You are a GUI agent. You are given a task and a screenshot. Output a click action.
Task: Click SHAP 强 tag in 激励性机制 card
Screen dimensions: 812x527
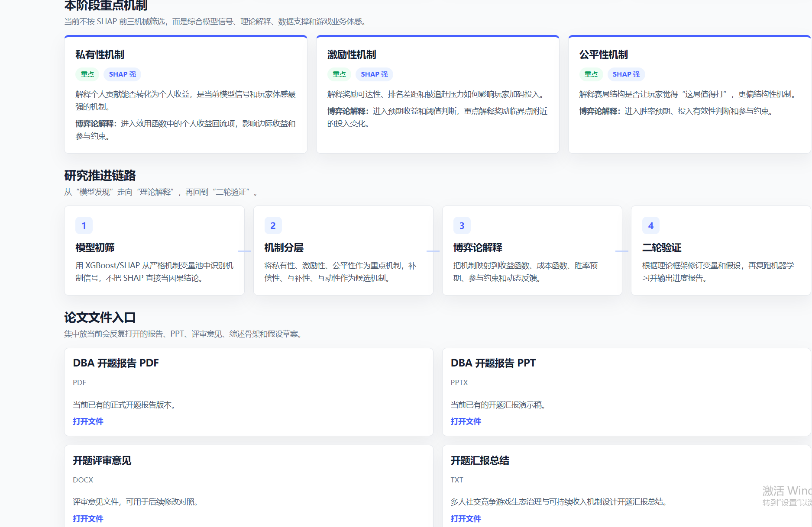pos(374,74)
